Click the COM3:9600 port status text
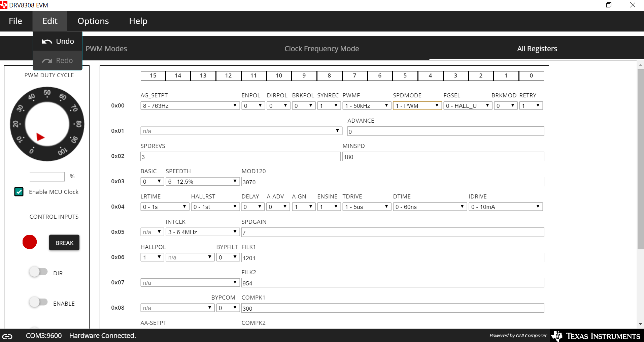 (44, 336)
